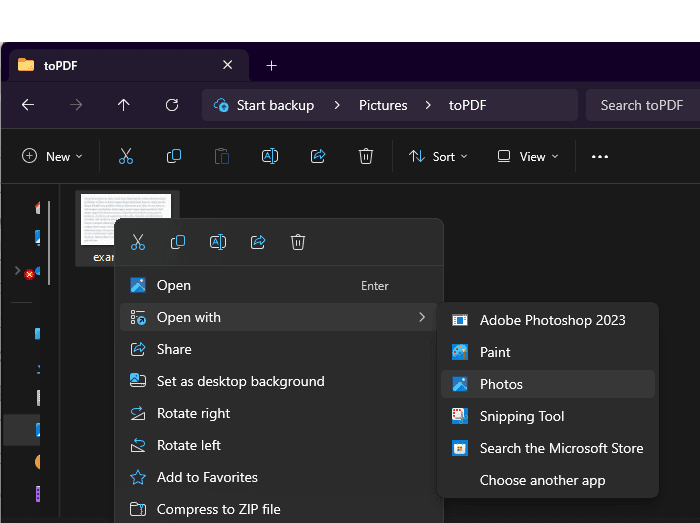Viewport: 700px width, 523px height.
Task: Click the Delete trash icon in the toolbar
Action: [366, 156]
